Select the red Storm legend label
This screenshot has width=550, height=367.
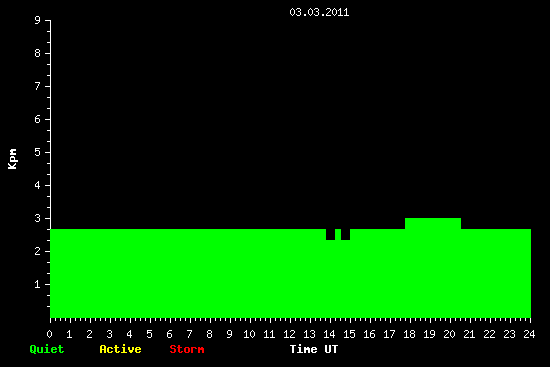(187, 349)
